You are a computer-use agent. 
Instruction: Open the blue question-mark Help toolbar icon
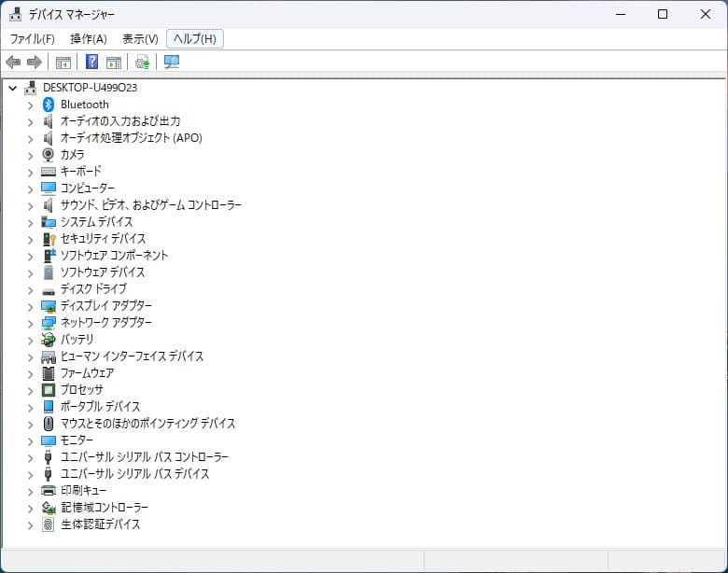(x=91, y=62)
